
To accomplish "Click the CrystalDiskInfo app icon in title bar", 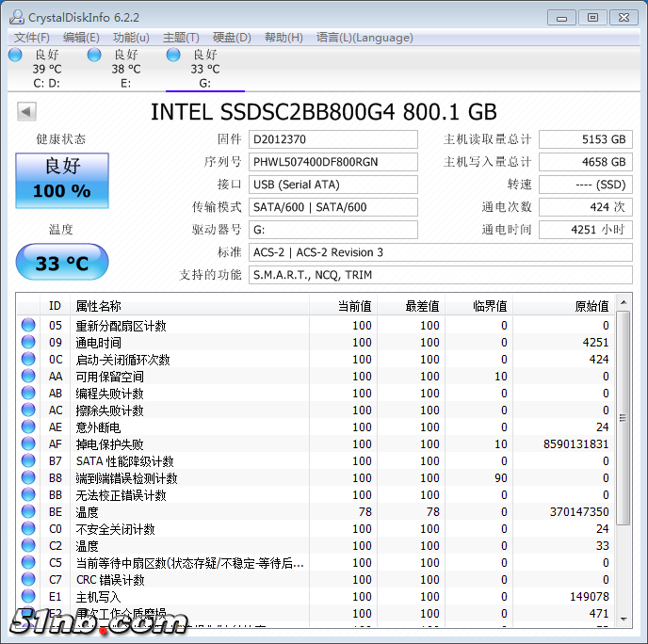I will (x=16, y=16).
